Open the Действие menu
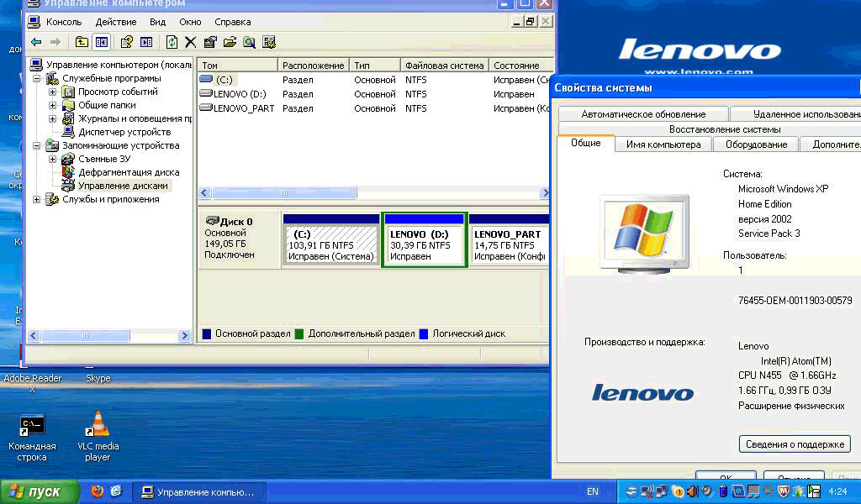Screen dimensions: 861x504 click(116, 22)
